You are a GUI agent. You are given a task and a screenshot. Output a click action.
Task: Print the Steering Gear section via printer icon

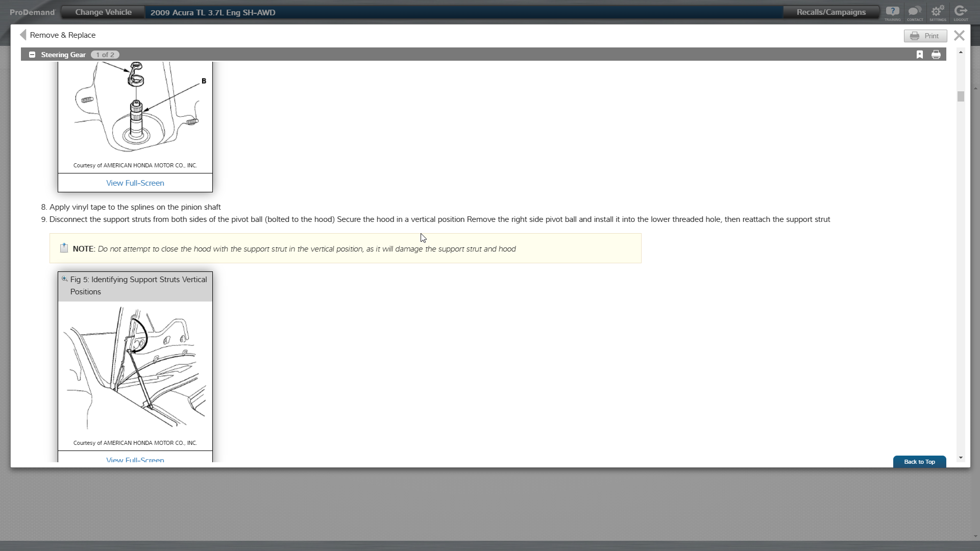[x=936, y=55]
